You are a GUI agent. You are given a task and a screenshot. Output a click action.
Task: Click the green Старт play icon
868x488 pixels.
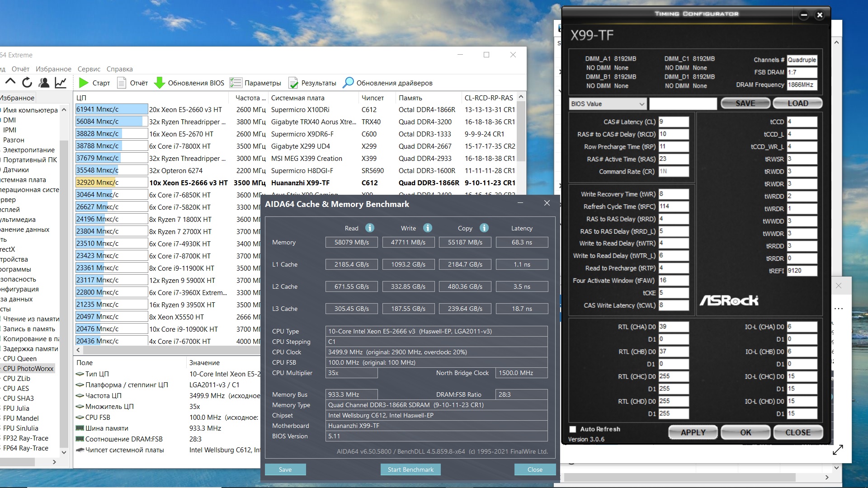tap(84, 83)
